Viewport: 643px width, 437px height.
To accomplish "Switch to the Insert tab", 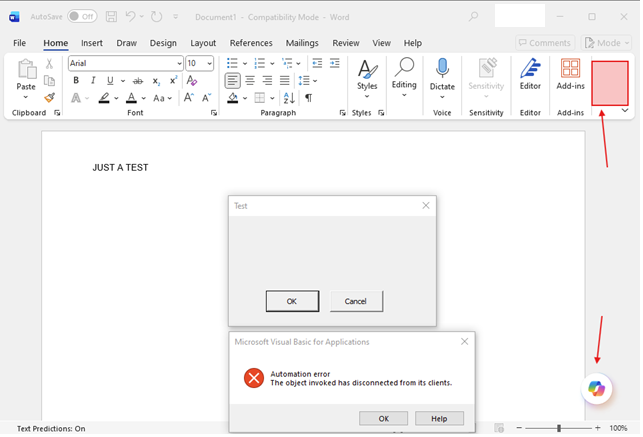I will [x=92, y=43].
